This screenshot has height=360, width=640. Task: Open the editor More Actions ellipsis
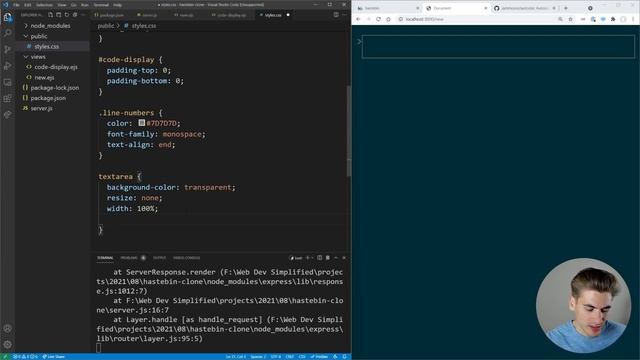344,15
